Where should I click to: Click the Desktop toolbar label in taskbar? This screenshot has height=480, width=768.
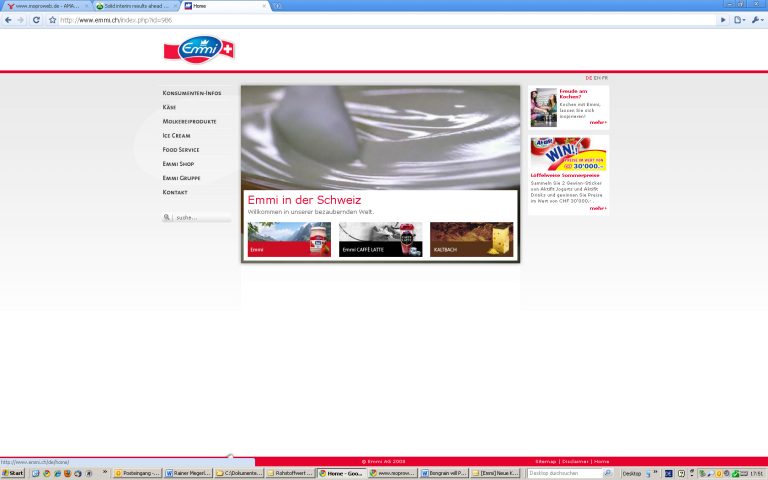(x=631, y=474)
